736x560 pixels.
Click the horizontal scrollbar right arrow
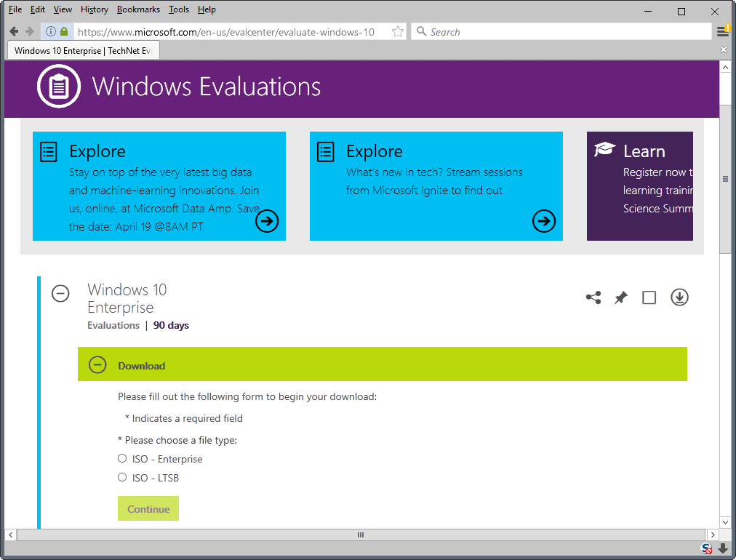pos(713,535)
